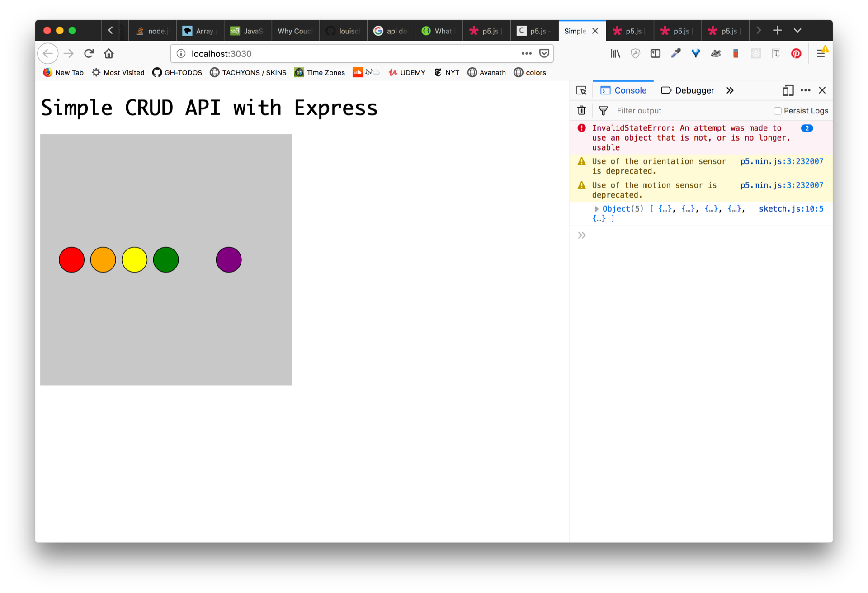
Task: Switch to the Why Couch browser tab
Action: [x=295, y=31]
